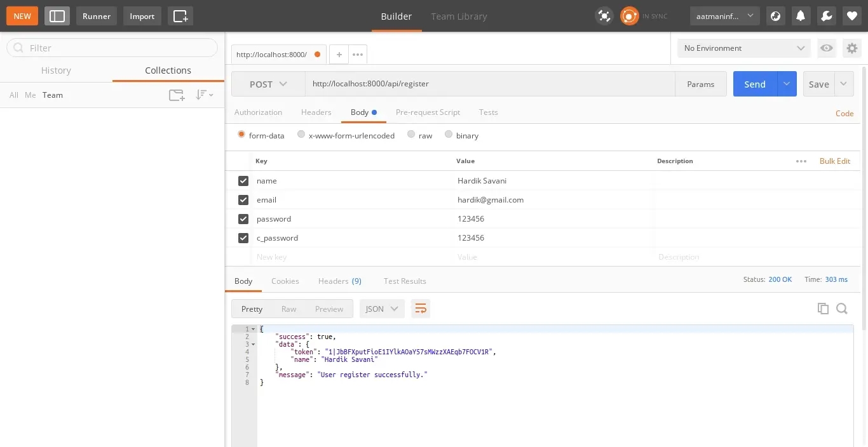Viewport: 868px width, 447px height.
Task: Click the heart icon
Action: (852, 16)
